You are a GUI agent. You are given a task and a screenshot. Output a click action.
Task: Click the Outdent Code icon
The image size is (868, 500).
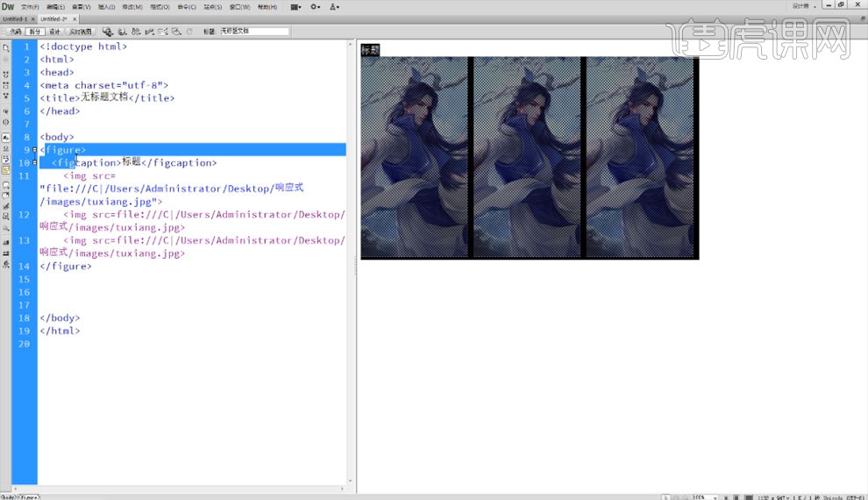click(x=6, y=254)
